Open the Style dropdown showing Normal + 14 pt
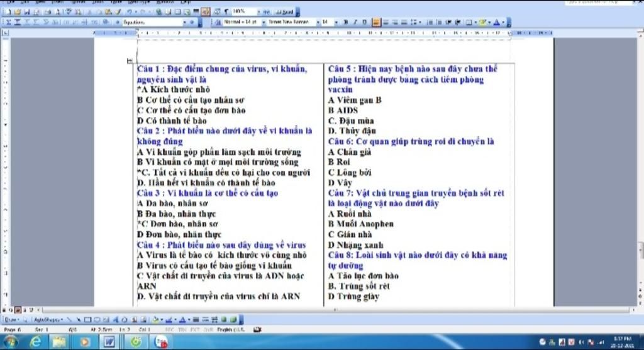The width and height of the screenshot is (644, 350). tap(264, 22)
